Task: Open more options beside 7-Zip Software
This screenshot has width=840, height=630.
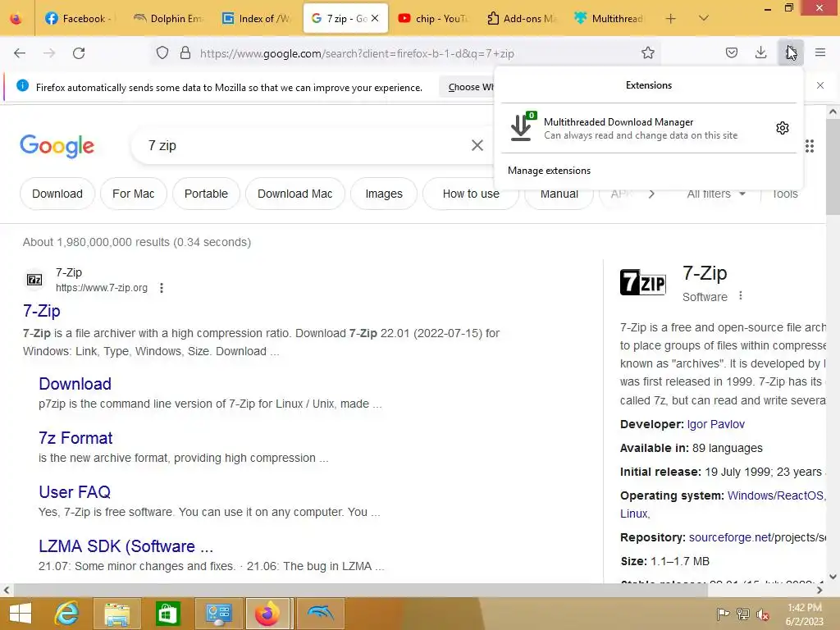Action: point(741,295)
